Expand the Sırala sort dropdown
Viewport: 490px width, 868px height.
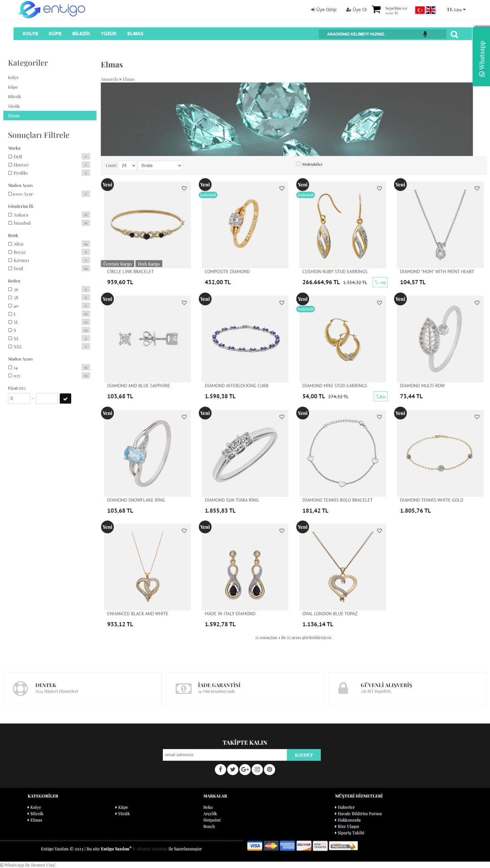point(160,165)
